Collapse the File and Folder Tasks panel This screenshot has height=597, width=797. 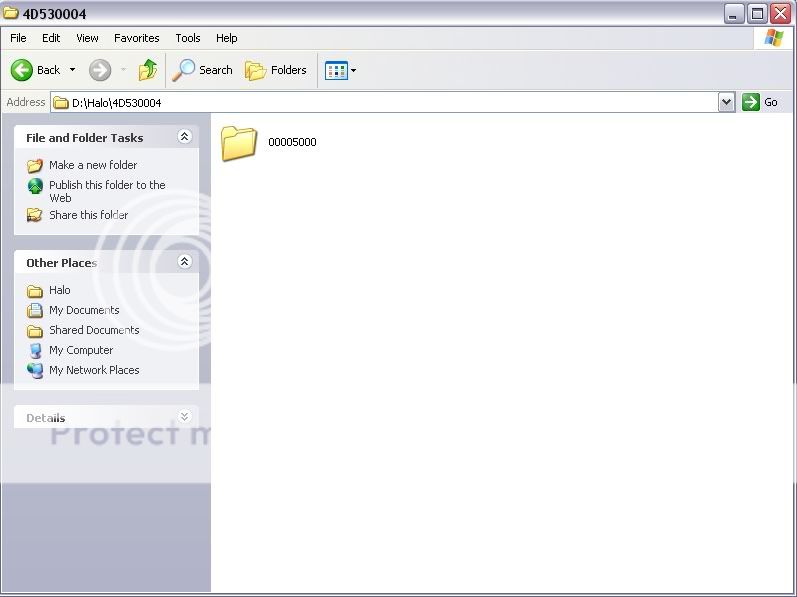[184, 137]
